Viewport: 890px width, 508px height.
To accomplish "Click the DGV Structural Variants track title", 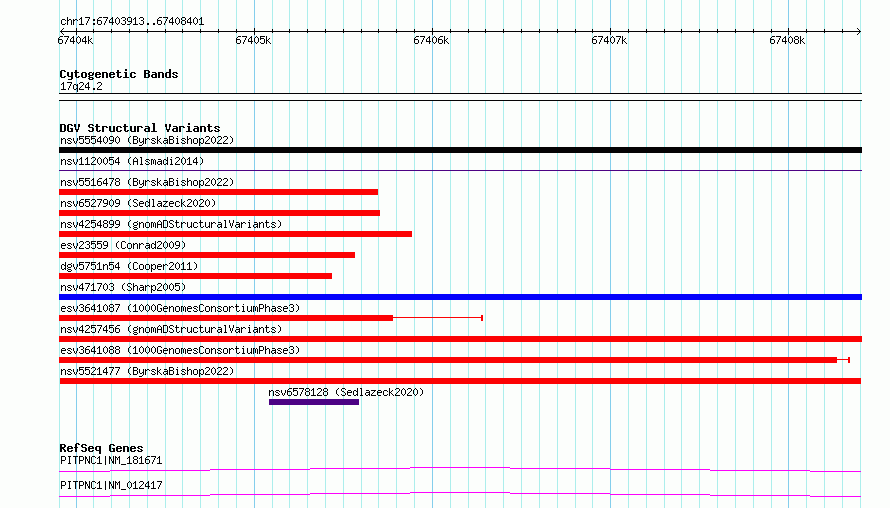I will 140,128.
